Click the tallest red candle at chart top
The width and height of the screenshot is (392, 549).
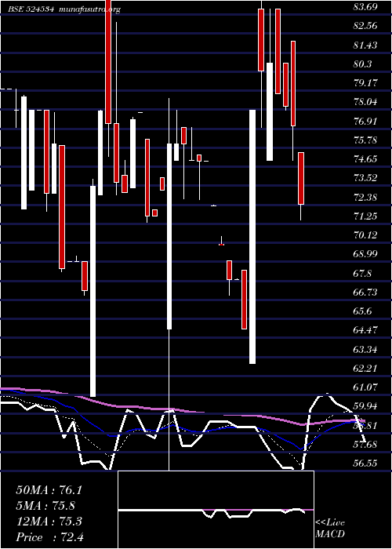(108, 62)
